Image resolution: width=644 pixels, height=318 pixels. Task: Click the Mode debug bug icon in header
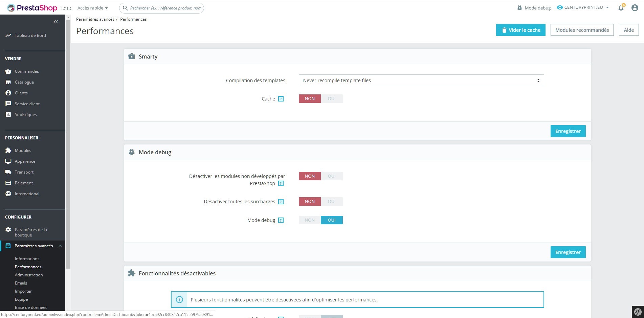point(520,8)
